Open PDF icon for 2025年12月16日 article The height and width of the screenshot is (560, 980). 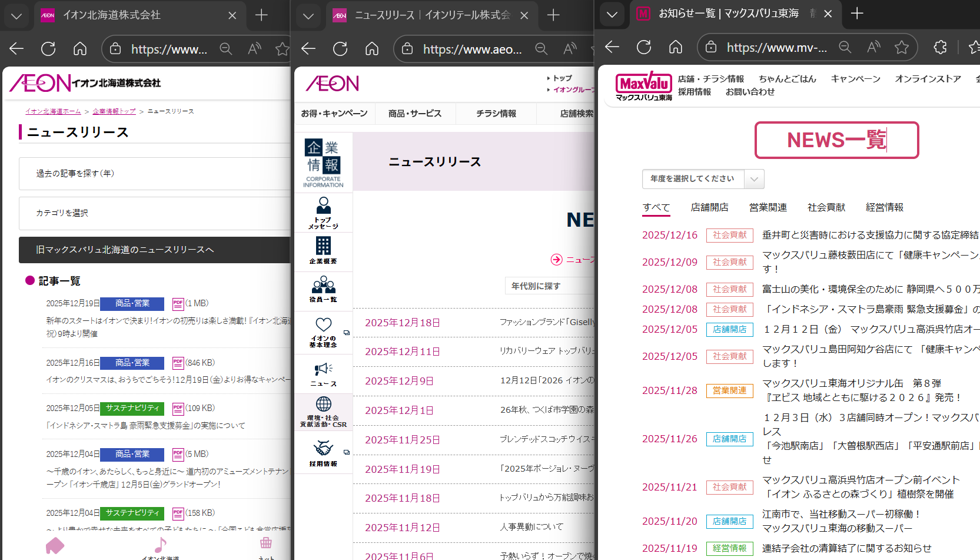click(x=178, y=363)
